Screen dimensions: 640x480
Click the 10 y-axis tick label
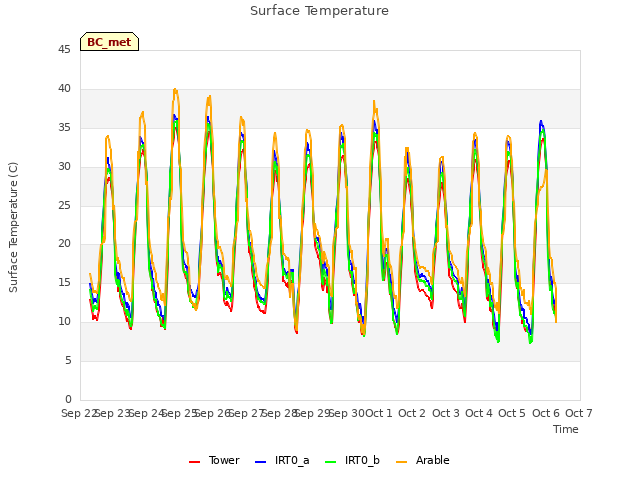pos(64,322)
